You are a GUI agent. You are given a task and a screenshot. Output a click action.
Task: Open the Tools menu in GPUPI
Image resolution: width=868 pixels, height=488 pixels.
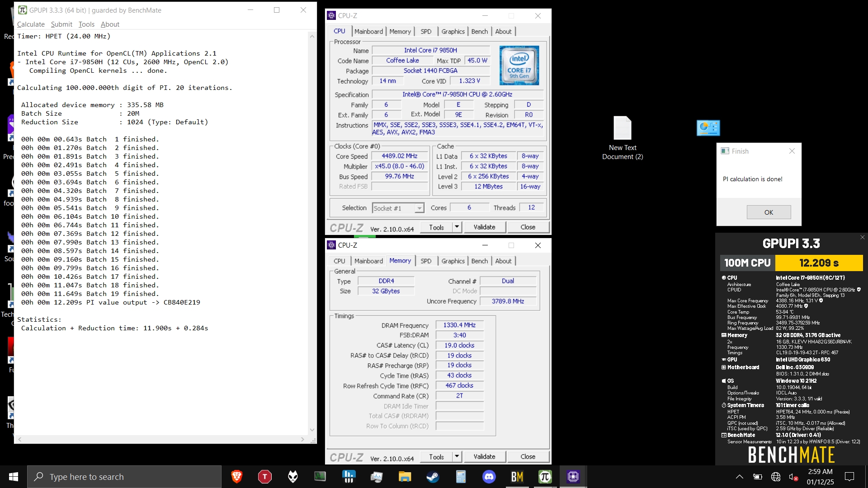click(x=86, y=24)
